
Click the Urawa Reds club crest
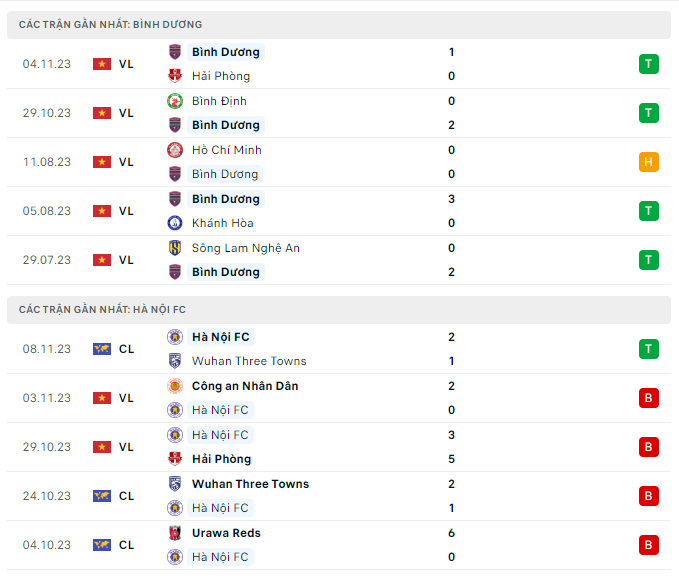coord(175,533)
